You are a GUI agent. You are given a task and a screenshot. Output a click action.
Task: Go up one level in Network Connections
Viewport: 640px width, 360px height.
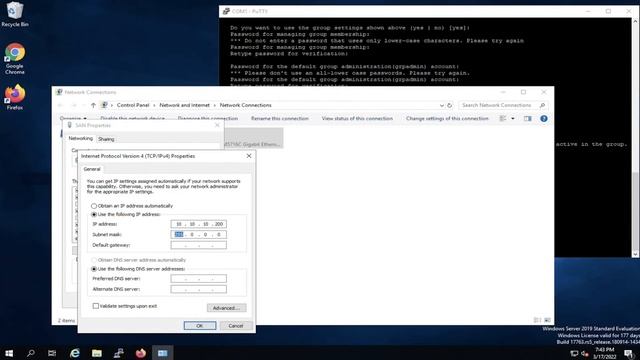point(93,105)
